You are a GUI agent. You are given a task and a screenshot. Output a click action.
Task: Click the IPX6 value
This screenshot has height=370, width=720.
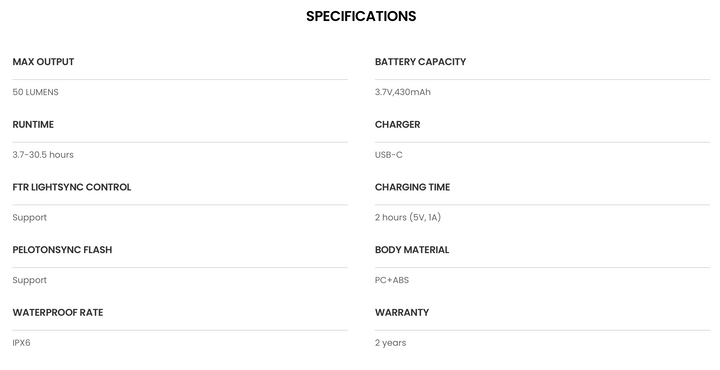click(21, 343)
